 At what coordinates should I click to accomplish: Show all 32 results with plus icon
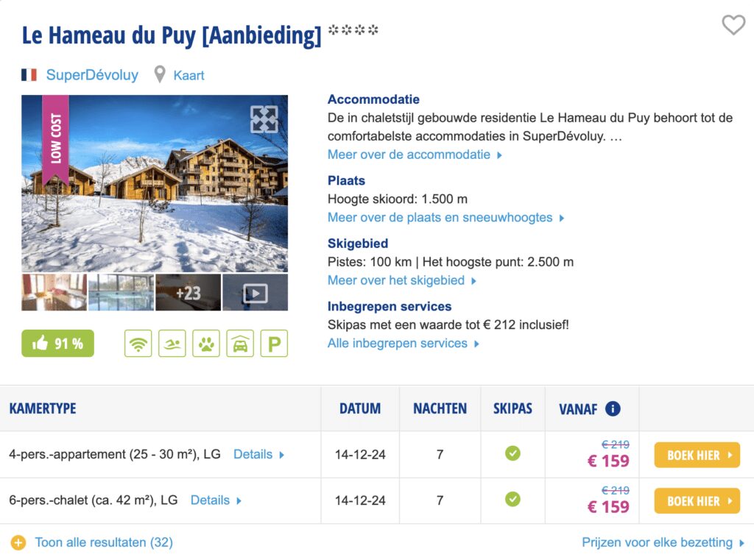(x=18, y=543)
